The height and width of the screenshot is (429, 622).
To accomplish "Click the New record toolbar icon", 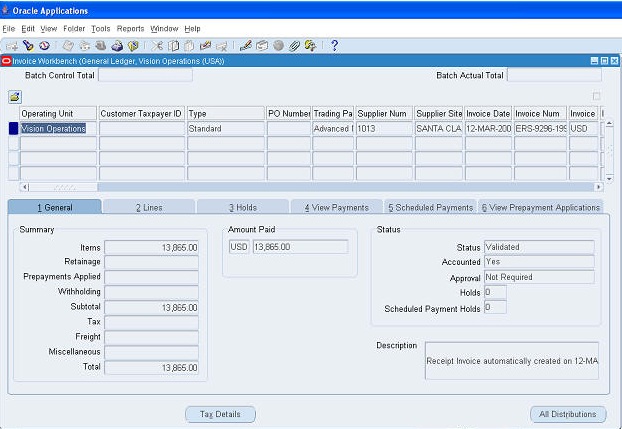I will coord(12,46).
